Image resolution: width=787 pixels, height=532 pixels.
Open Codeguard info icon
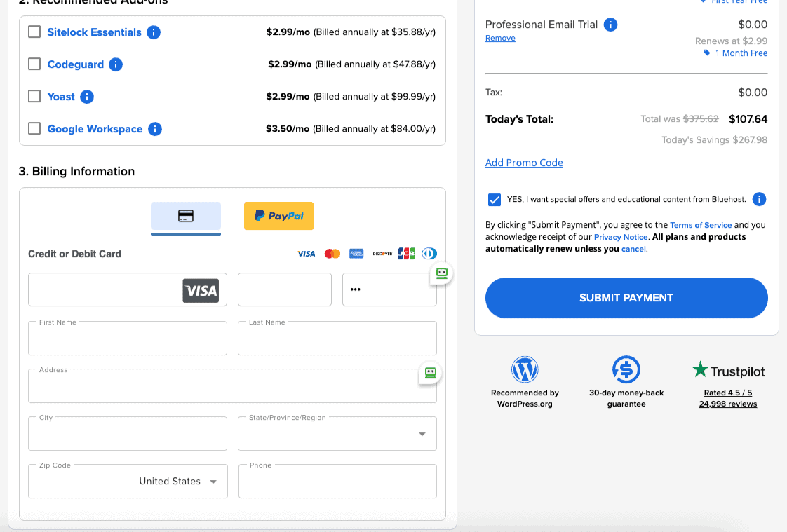pyautogui.click(x=116, y=64)
